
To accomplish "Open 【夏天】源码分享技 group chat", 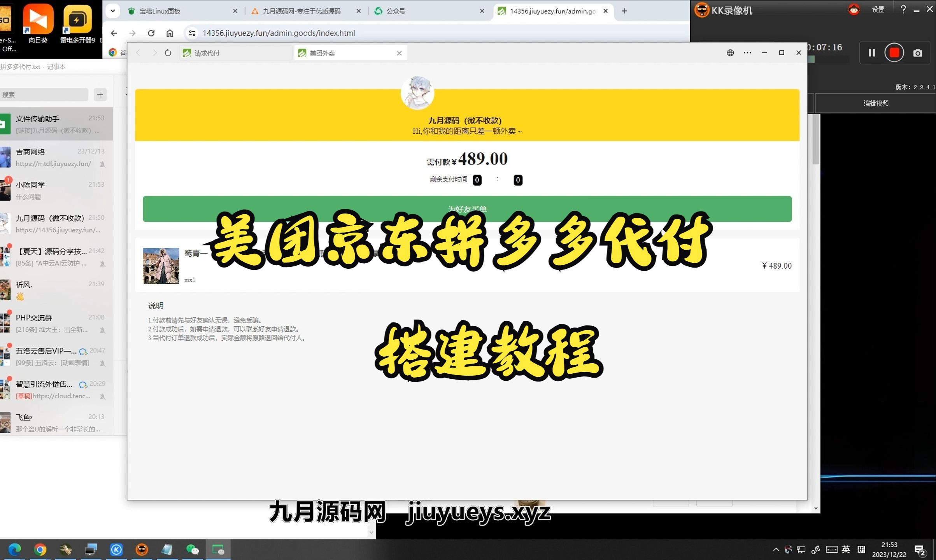I will (x=56, y=257).
